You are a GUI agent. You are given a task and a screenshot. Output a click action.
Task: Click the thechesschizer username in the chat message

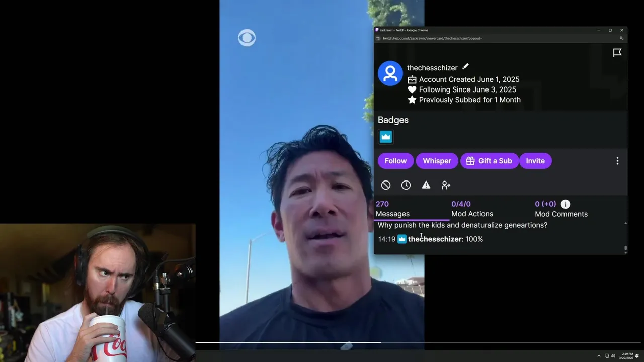(x=435, y=239)
